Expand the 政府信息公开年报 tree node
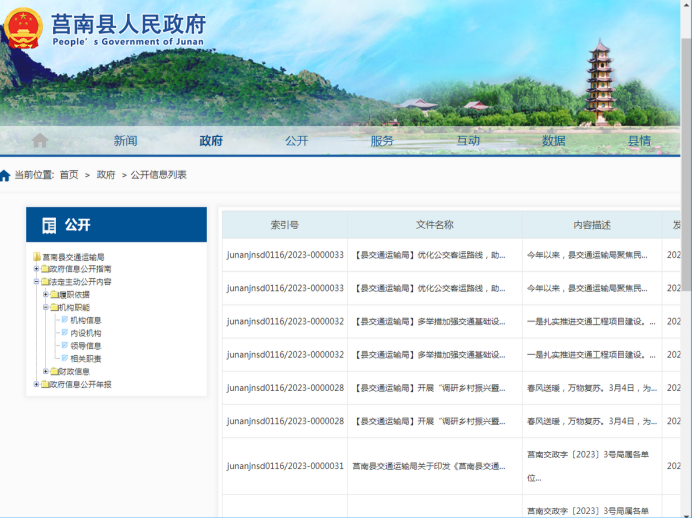The image size is (692, 518). point(36,384)
